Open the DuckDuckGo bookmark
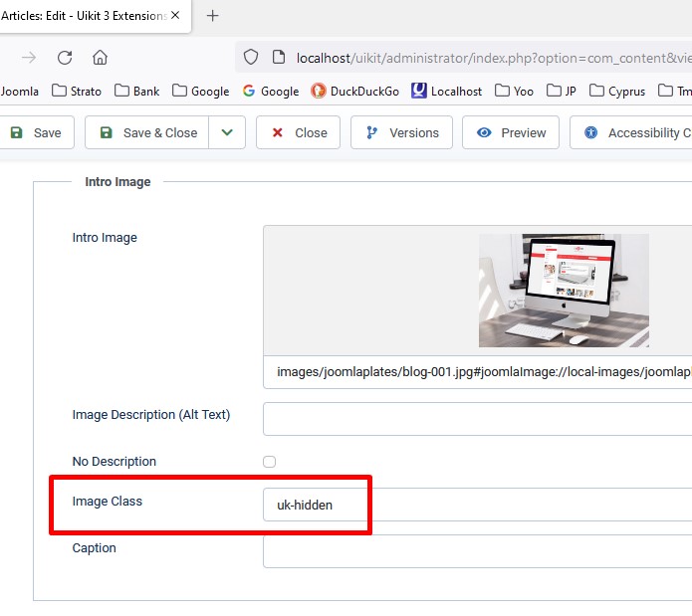The image size is (692, 616). tap(354, 91)
